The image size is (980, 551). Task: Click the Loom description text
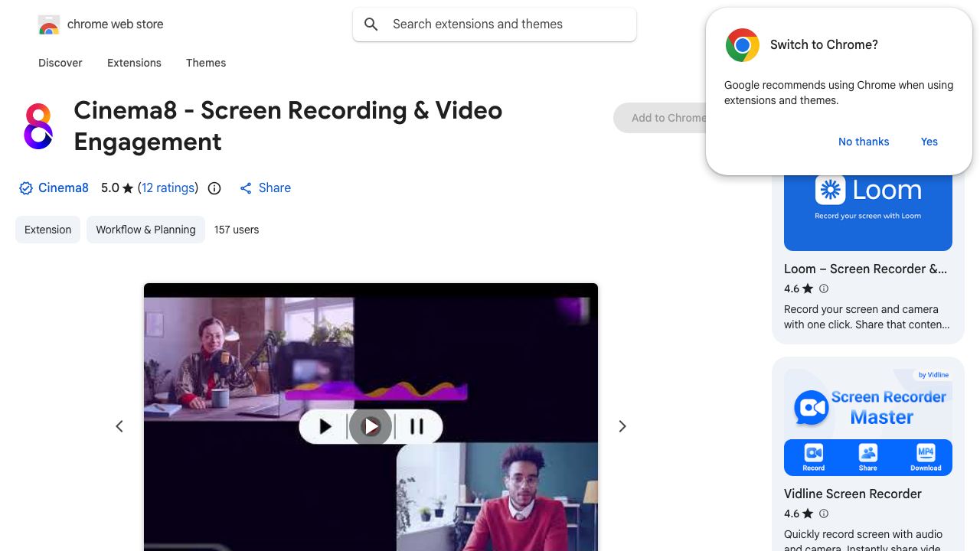point(867,317)
